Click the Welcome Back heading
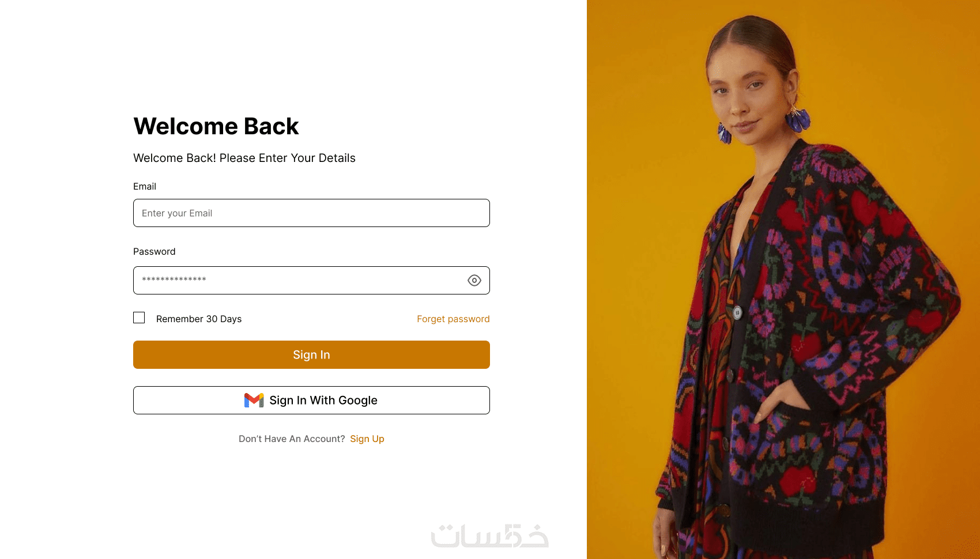The height and width of the screenshot is (559, 980). click(216, 126)
